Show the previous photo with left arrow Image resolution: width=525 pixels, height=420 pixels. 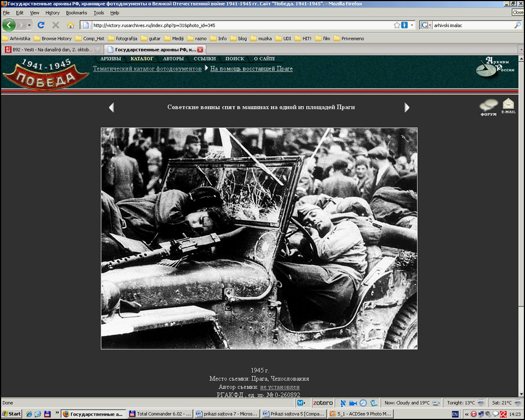pos(111,108)
